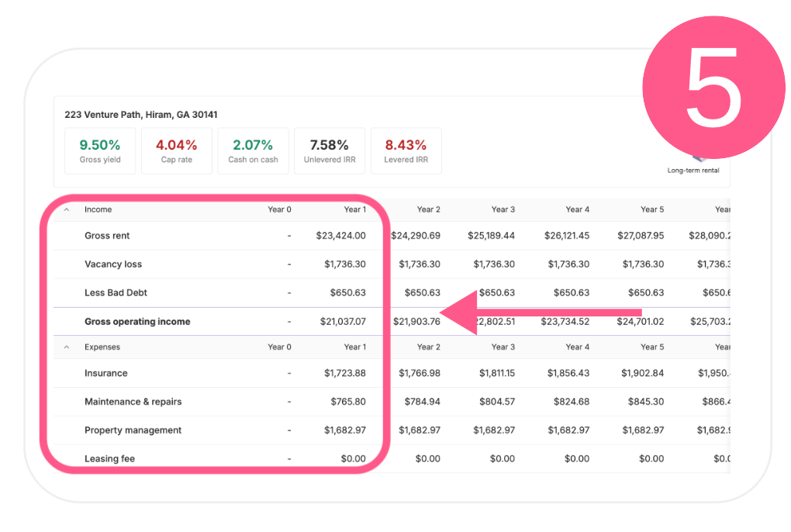
Task: Click Year 5 header in the Expenses section
Action: click(652, 347)
